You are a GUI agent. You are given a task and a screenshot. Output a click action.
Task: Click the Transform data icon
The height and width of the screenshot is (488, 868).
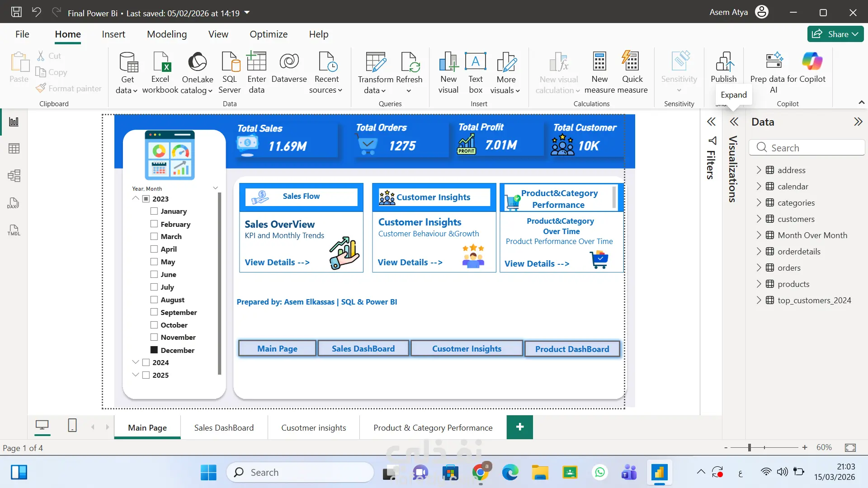(375, 62)
